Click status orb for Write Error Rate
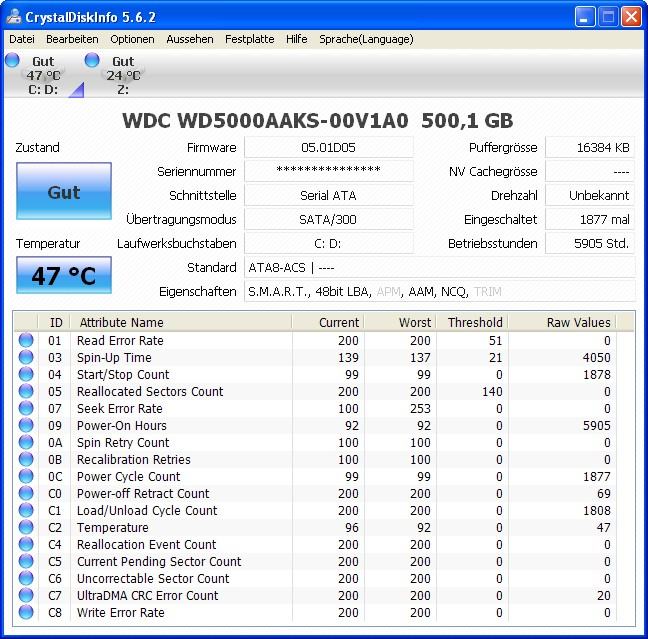This screenshot has width=648, height=639. [26, 612]
